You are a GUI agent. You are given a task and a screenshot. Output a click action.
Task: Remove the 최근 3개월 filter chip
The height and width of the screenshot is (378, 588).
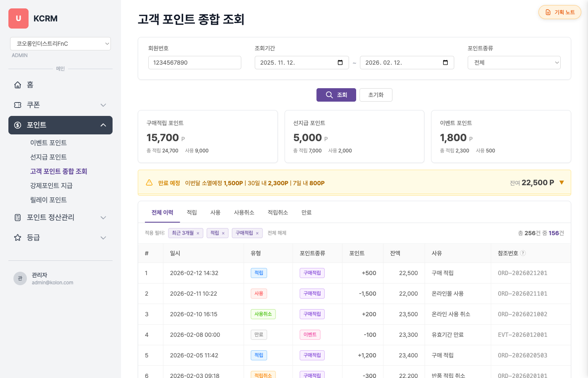click(x=198, y=234)
